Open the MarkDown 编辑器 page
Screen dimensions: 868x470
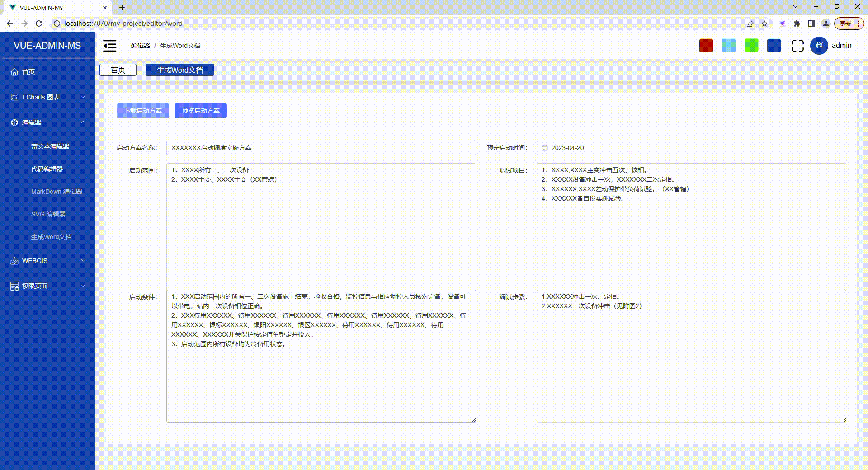point(56,192)
